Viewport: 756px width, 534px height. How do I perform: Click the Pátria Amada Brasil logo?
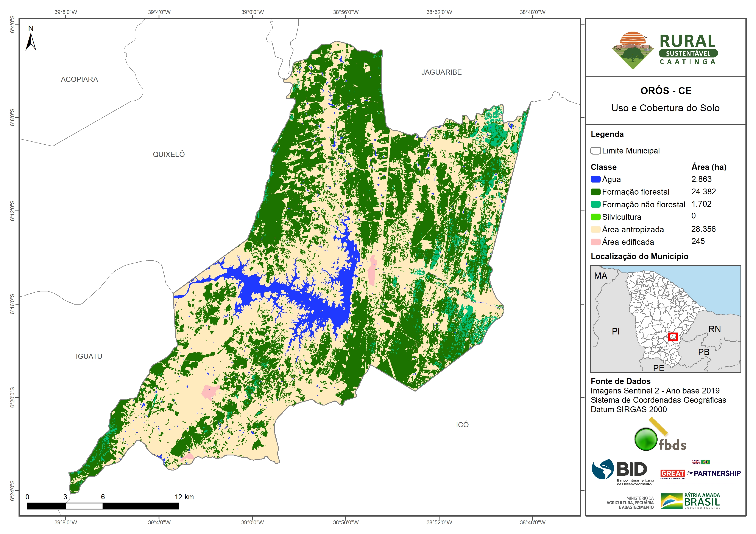pos(691,501)
